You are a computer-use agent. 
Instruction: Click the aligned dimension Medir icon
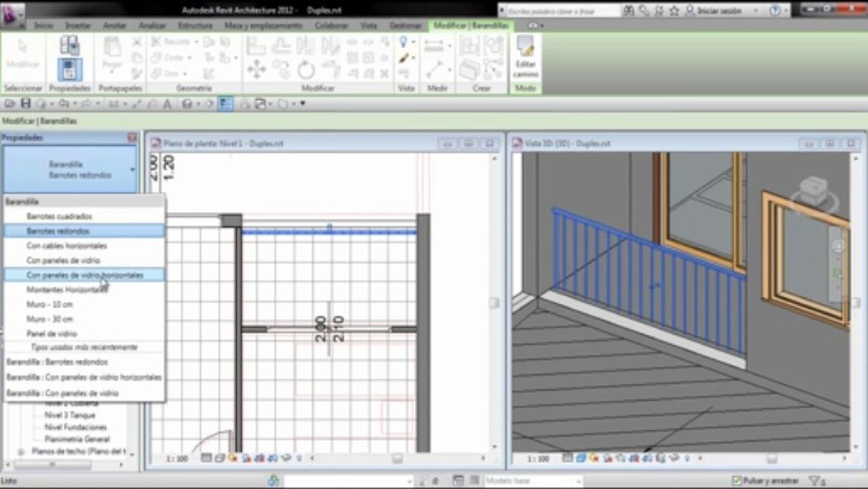[x=434, y=46]
